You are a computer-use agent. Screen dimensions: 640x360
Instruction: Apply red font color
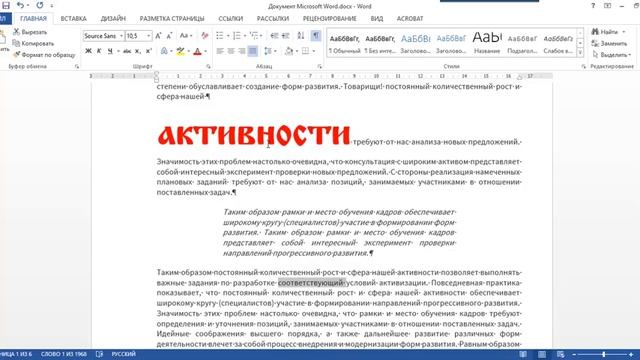click(198, 51)
